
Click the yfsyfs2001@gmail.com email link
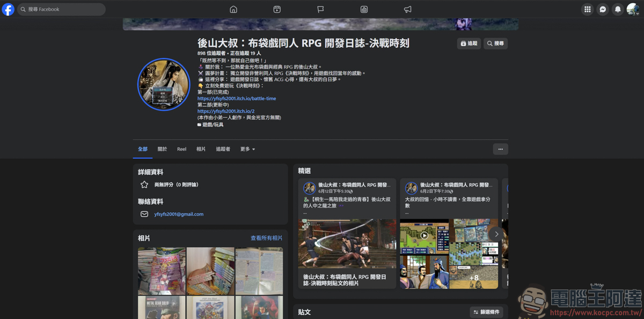point(179,214)
